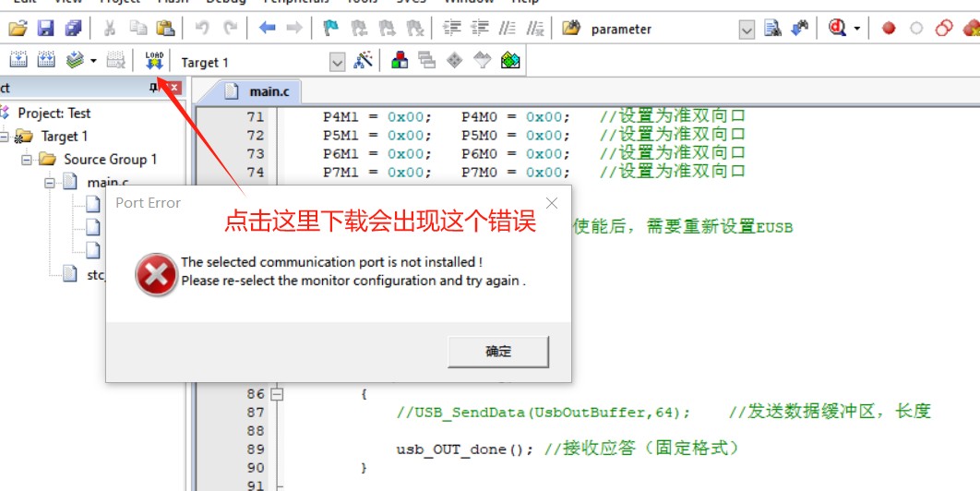This screenshot has height=491, width=980.
Task: Click the Manage Multi-Project Workspace icon
Action: point(427,61)
